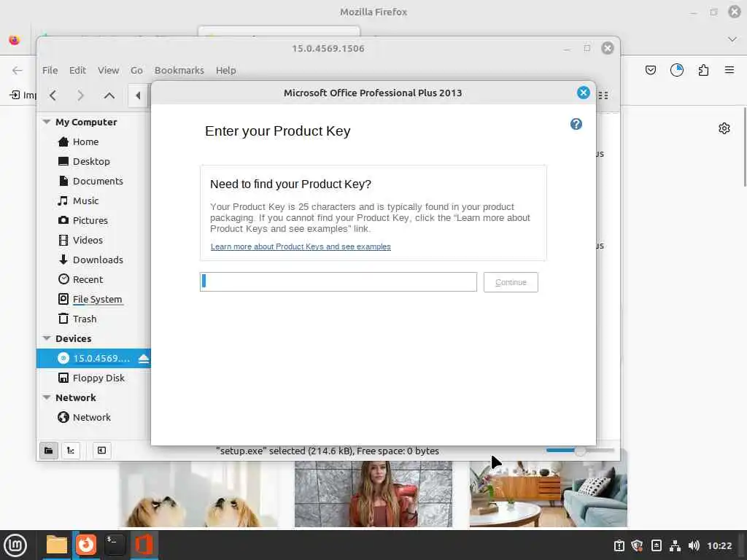Go up to parent folder

(109, 96)
